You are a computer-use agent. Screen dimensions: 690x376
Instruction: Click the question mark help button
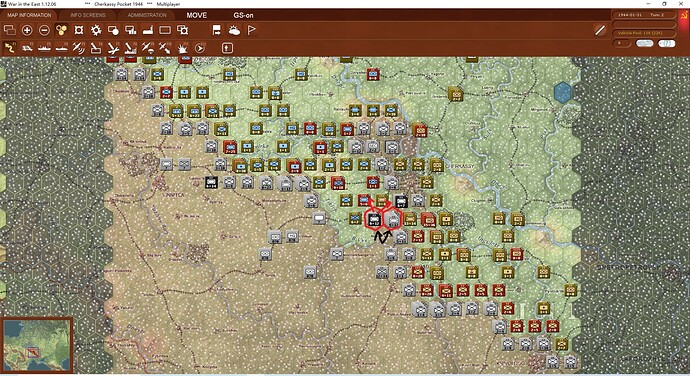pyautogui.click(x=667, y=43)
